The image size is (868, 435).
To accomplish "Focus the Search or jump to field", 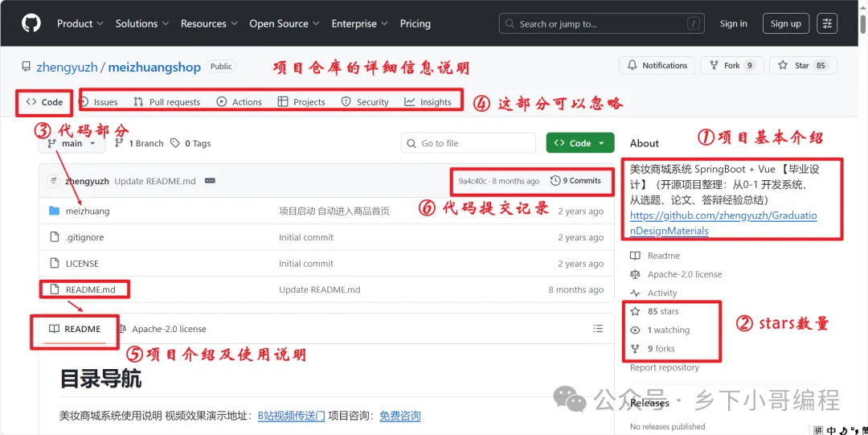I will click(x=600, y=24).
